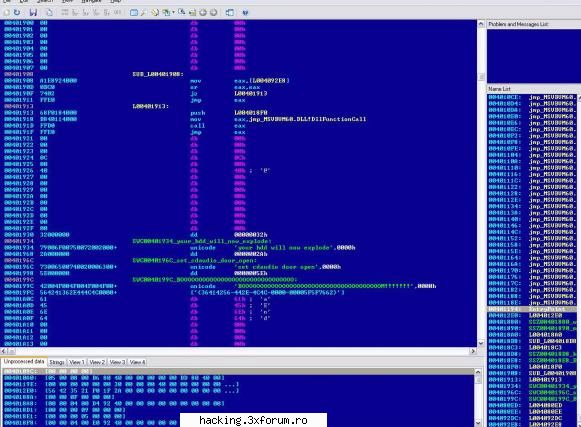The width and height of the screenshot is (581, 427).
Task: Select the highlighted first unprocessed data row
Action: (x=238, y=371)
